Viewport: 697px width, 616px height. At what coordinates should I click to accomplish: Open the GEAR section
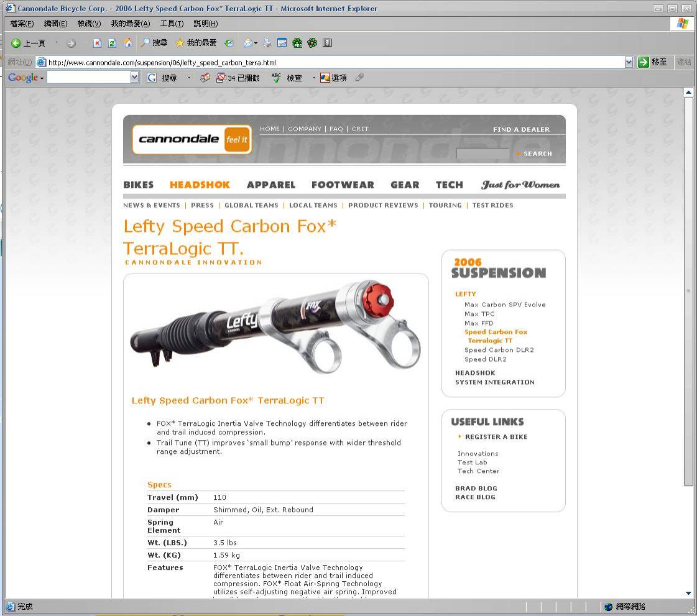coord(405,185)
